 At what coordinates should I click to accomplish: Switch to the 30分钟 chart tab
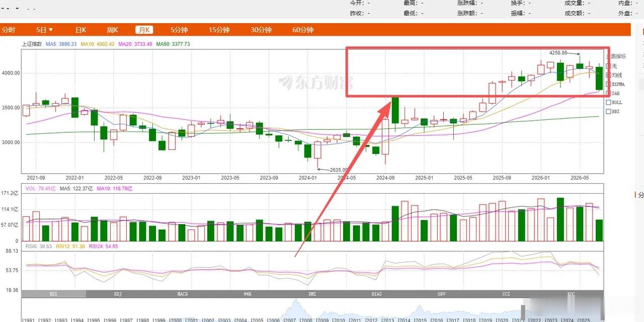(x=261, y=30)
